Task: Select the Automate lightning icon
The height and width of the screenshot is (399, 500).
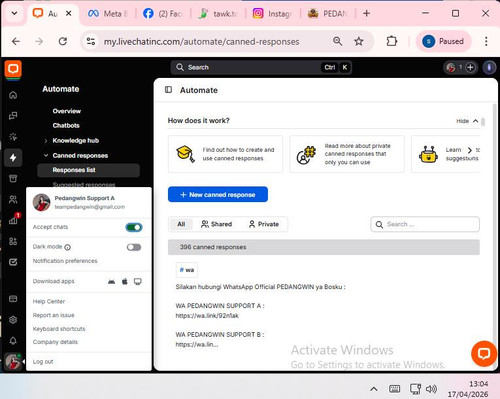Action: click(x=13, y=158)
